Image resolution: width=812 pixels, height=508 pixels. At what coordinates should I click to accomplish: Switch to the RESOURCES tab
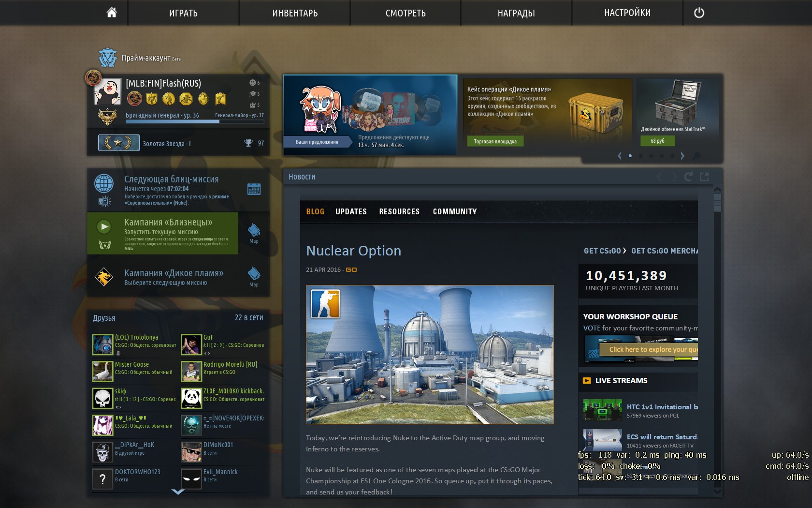click(399, 211)
